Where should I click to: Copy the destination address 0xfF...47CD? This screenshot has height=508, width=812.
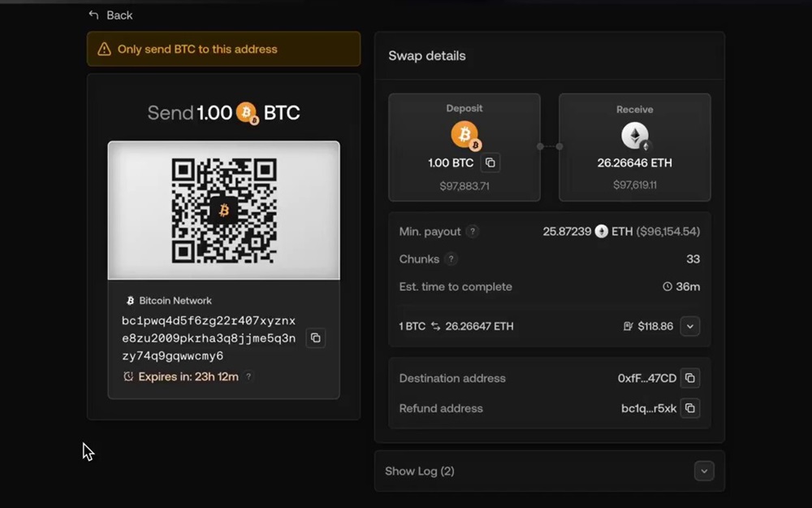[x=689, y=378]
